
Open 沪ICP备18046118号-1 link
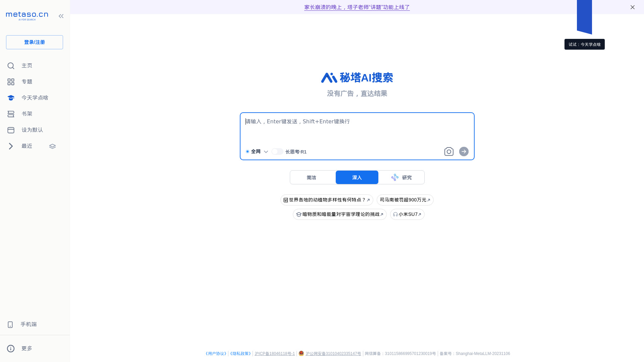pyautogui.click(x=275, y=354)
